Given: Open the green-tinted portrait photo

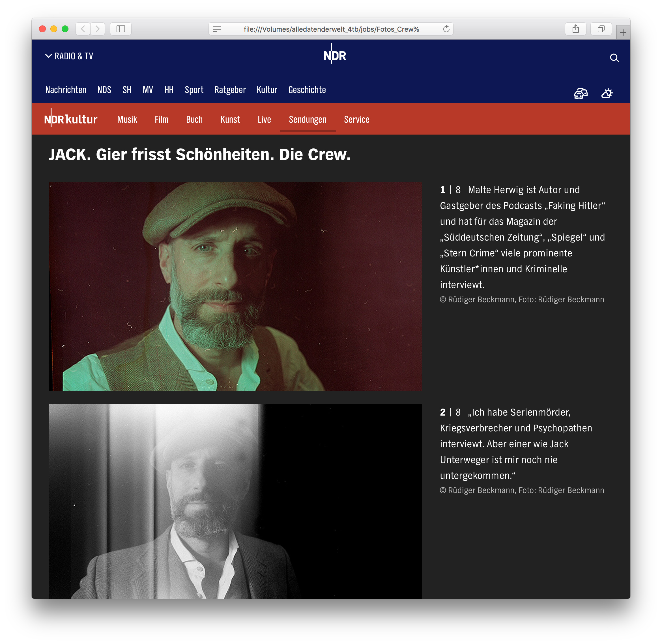Looking at the screenshot, I should [235, 286].
